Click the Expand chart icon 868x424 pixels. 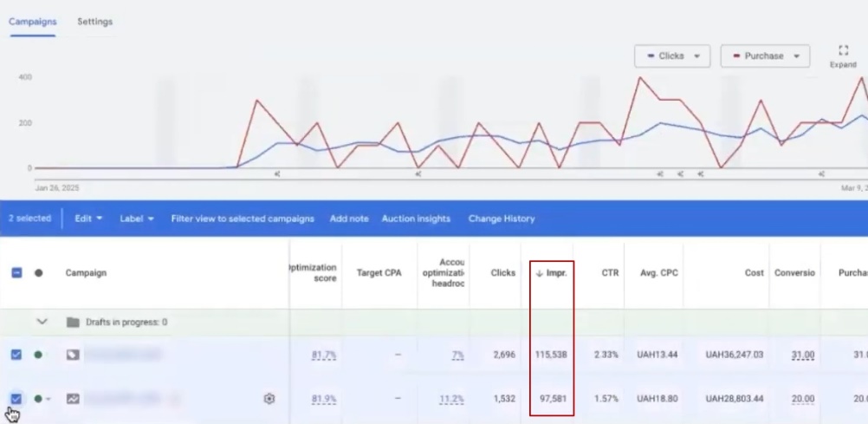[843, 51]
